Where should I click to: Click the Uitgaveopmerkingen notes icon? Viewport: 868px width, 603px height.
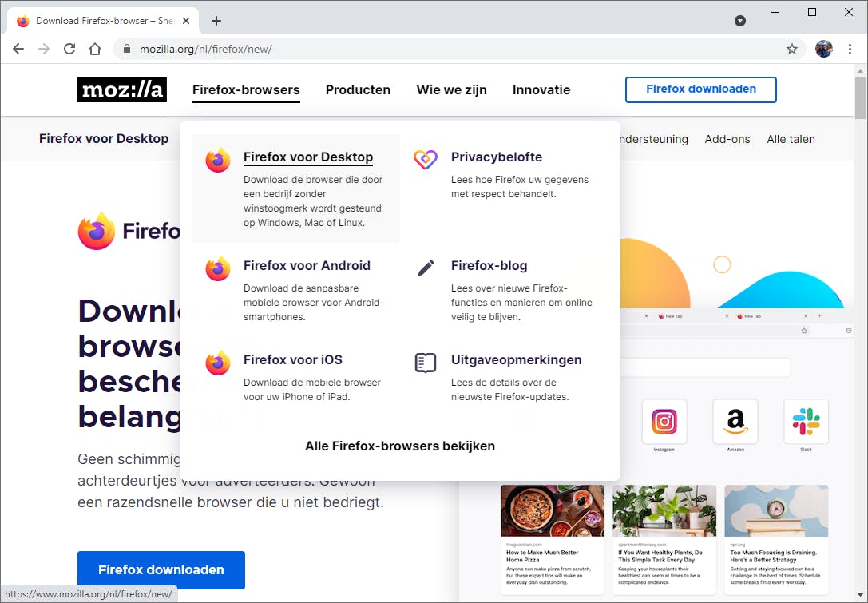click(x=425, y=363)
